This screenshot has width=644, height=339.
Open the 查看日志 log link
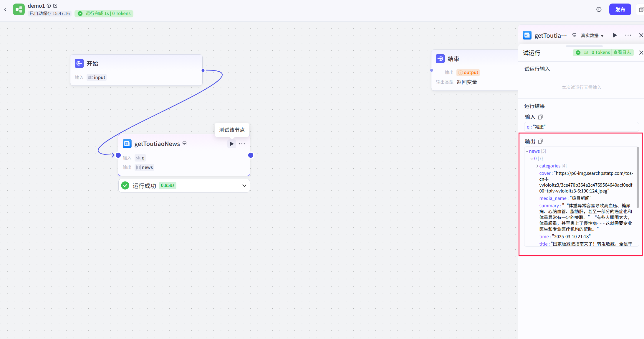(x=622, y=52)
